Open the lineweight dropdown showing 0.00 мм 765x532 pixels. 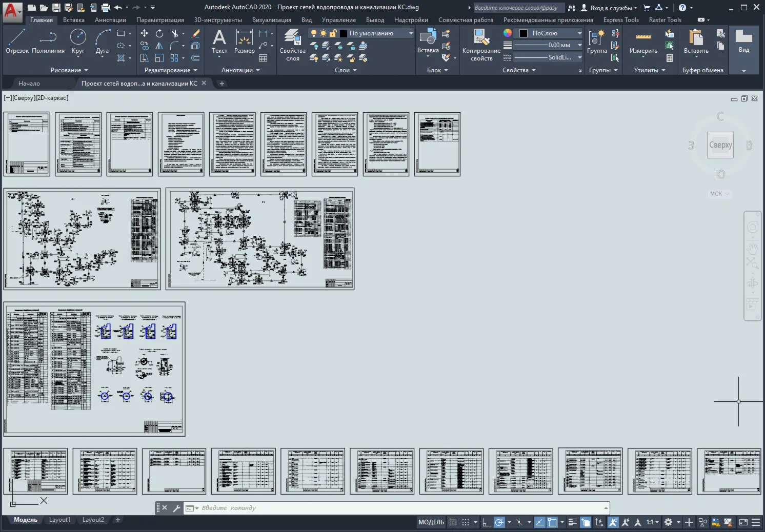pyautogui.click(x=548, y=45)
